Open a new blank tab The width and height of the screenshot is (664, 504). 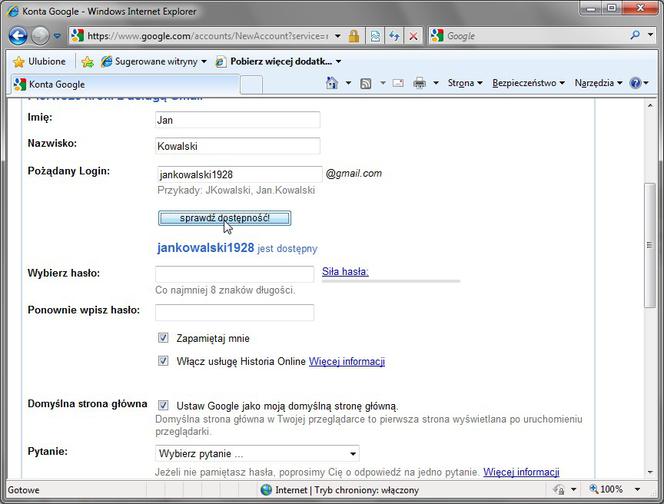tap(252, 85)
